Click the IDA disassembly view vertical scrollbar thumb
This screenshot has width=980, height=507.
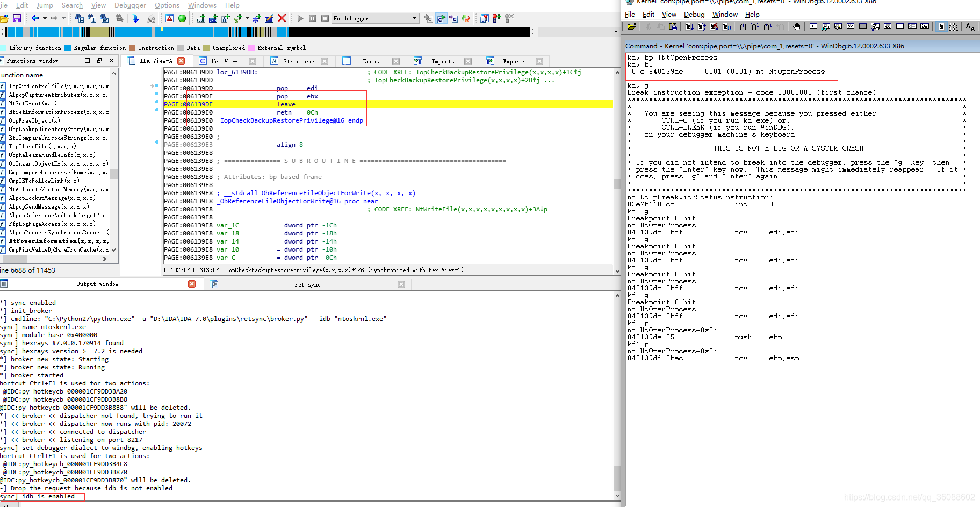pyautogui.click(x=617, y=184)
